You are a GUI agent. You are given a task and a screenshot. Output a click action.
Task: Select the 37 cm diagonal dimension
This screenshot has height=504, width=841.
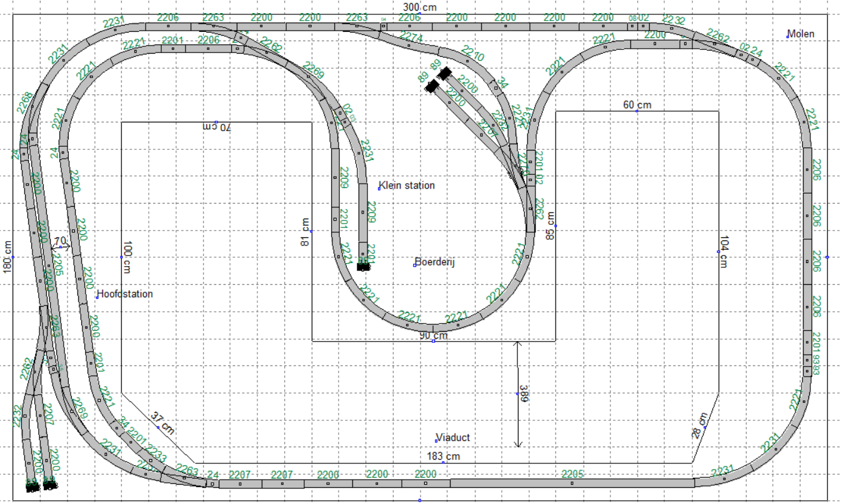point(164,423)
